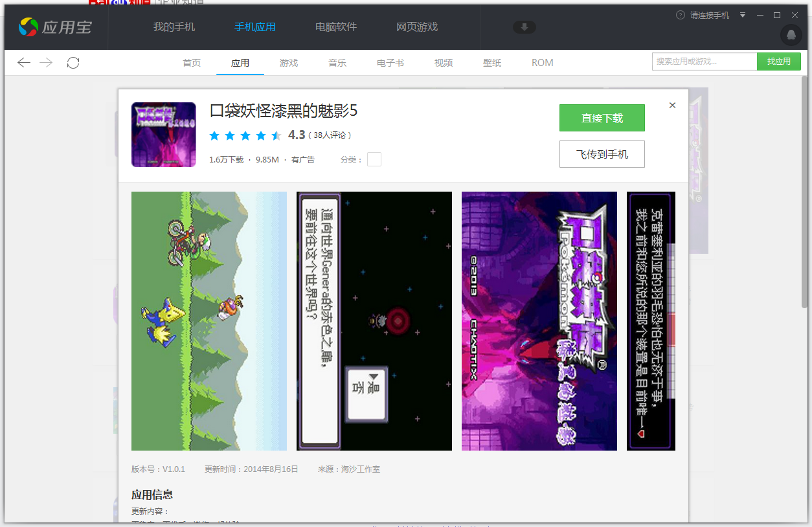Click 来源：海沙工作室 text
Image resolution: width=812 pixels, height=527 pixels.
pos(348,469)
